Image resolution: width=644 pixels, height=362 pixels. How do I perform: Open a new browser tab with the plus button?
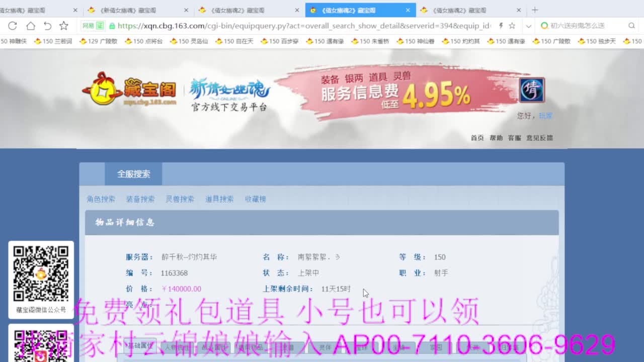click(x=535, y=10)
